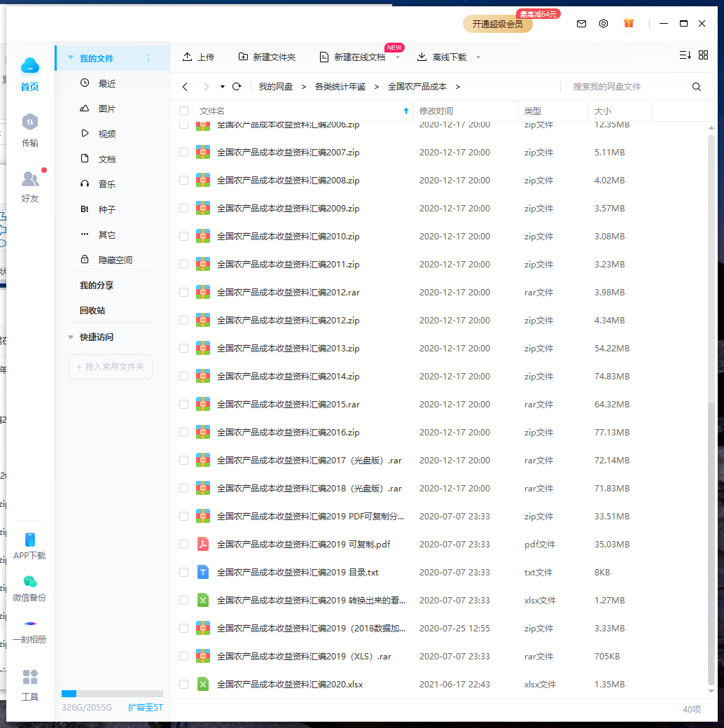Check the box for 汇编2016.zip

184,433
